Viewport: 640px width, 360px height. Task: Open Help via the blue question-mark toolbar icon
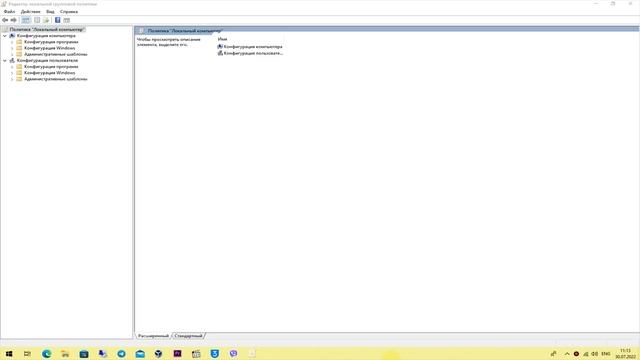point(58,20)
